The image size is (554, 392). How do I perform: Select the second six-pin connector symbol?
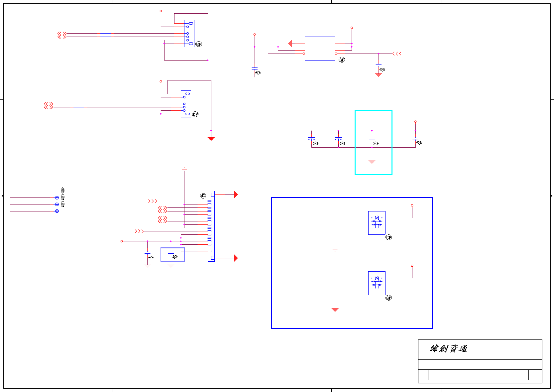click(x=186, y=104)
